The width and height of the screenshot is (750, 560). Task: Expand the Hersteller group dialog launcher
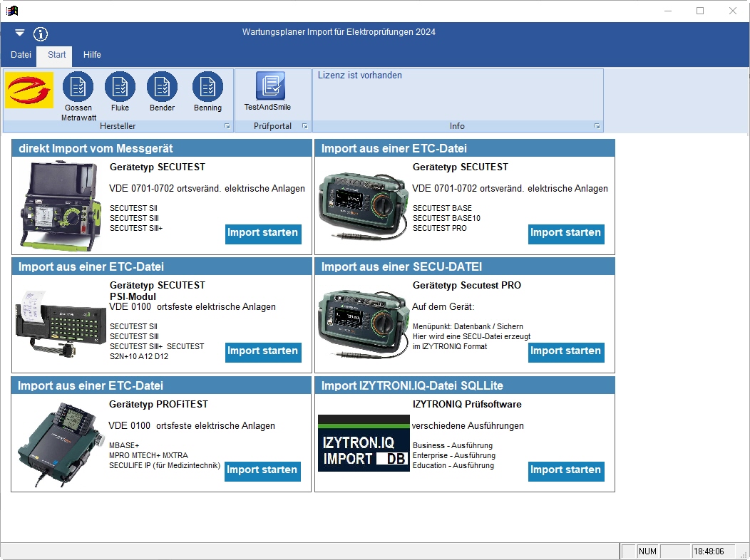click(x=227, y=126)
